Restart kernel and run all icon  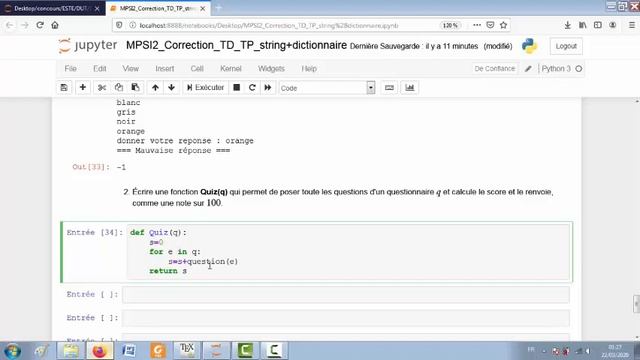click(268, 88)
